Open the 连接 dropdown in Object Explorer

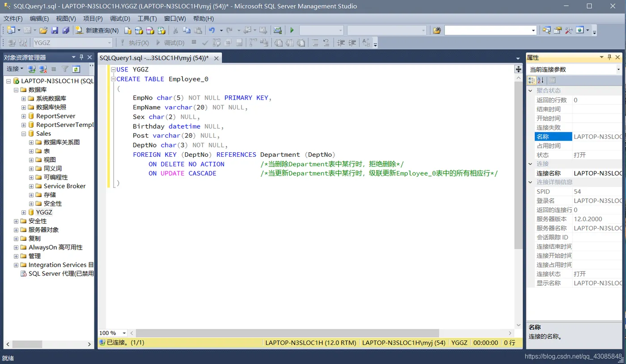coord(15,69)
